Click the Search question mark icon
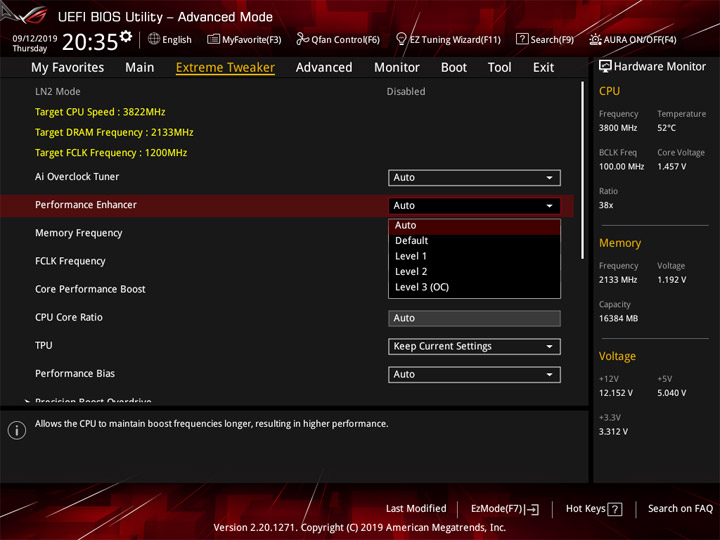This screenshot has width=720, height=540. tap(522, 39)
